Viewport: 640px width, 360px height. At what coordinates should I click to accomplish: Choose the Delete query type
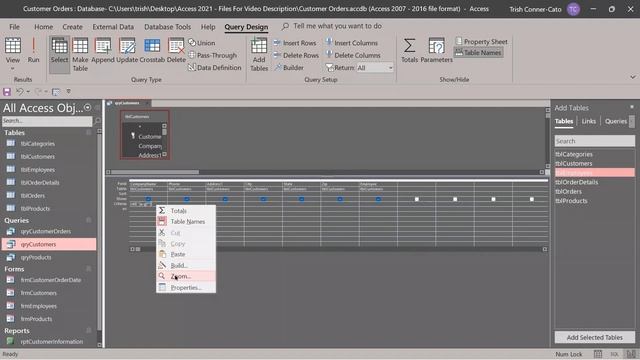point(176,51)
